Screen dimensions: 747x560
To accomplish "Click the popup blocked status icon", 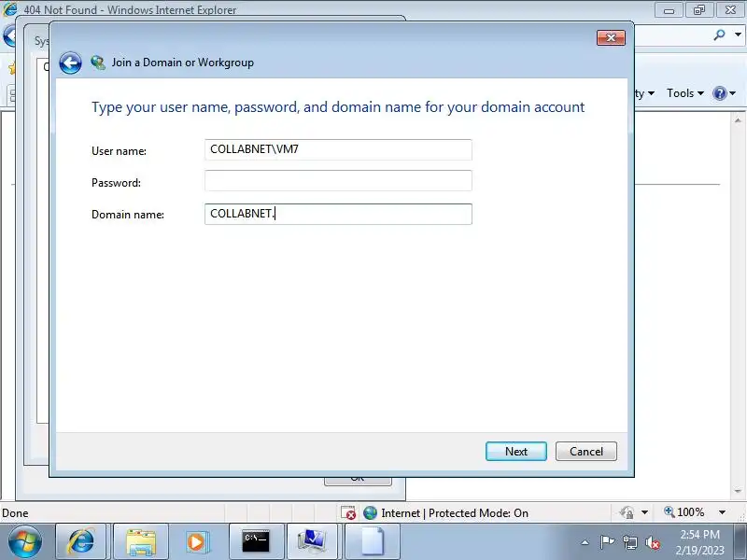I will tap(348, 512).
